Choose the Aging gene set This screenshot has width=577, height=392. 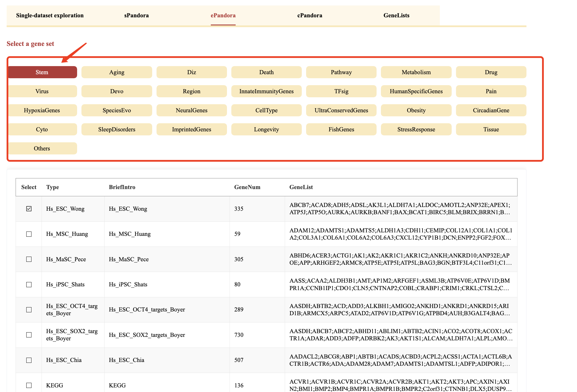117,72
